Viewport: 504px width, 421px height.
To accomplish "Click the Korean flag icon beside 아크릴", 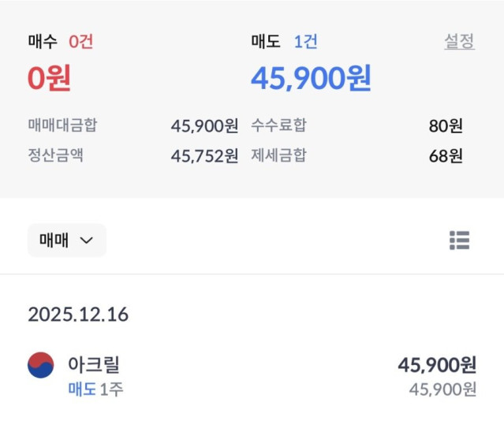I will pyautogui.click(x=41, y=365).
